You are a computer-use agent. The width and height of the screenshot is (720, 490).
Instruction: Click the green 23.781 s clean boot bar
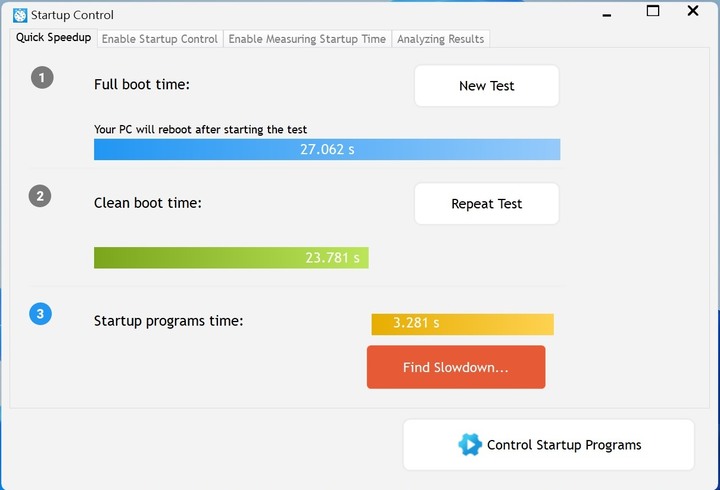click(231, 258)
